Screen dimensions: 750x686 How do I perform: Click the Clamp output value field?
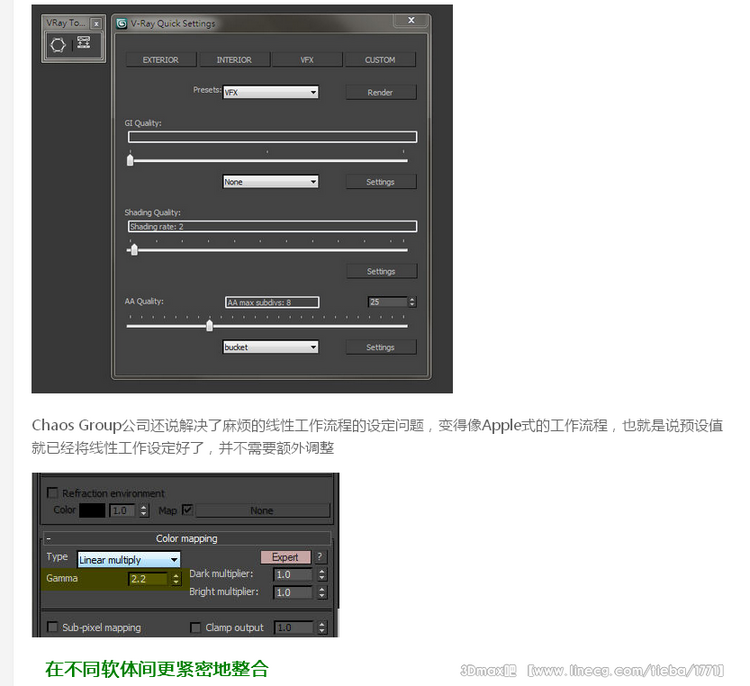pos(294,627)
